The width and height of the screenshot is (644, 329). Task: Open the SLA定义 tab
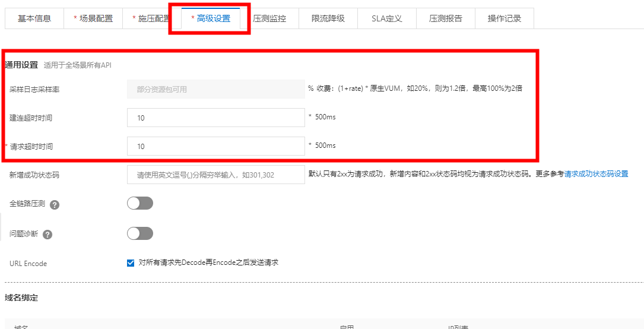coord(387,18)
